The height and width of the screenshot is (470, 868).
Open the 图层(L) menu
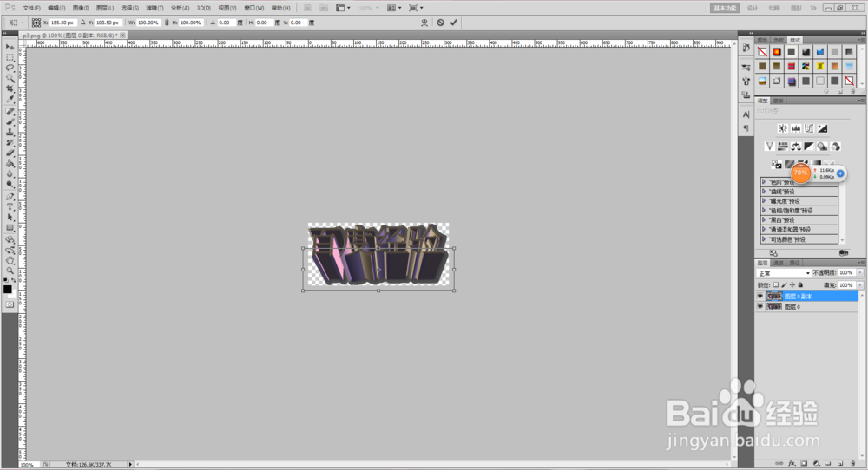point(105,9)
